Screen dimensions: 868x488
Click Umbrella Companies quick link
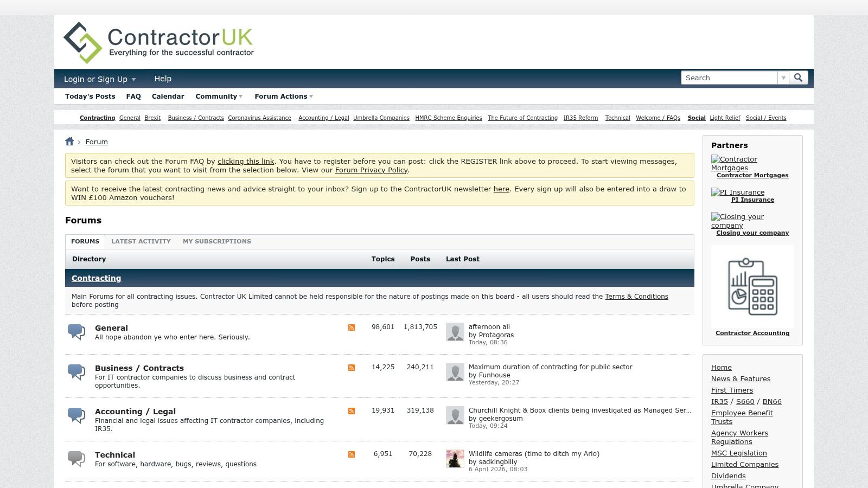(381, 118)
